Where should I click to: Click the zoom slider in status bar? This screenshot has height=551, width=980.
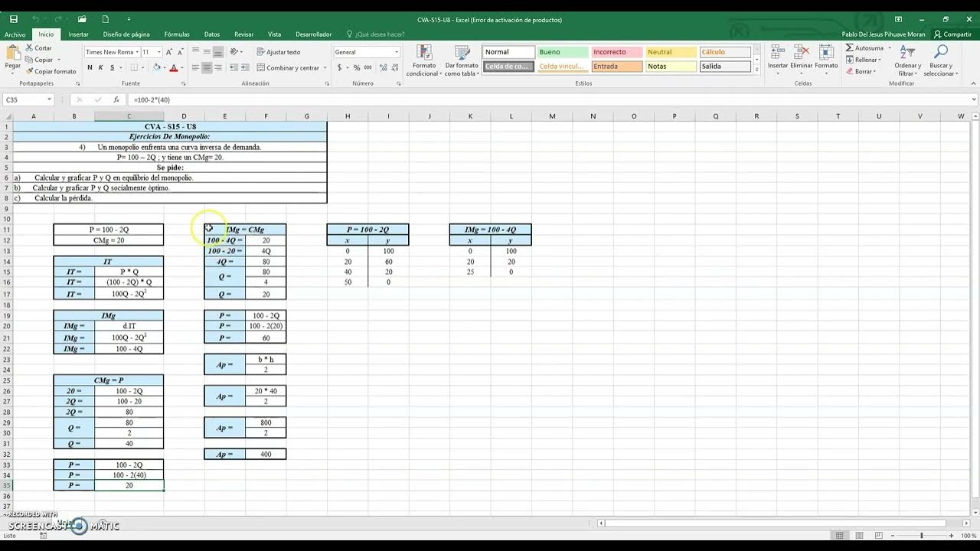coord(921,536)
